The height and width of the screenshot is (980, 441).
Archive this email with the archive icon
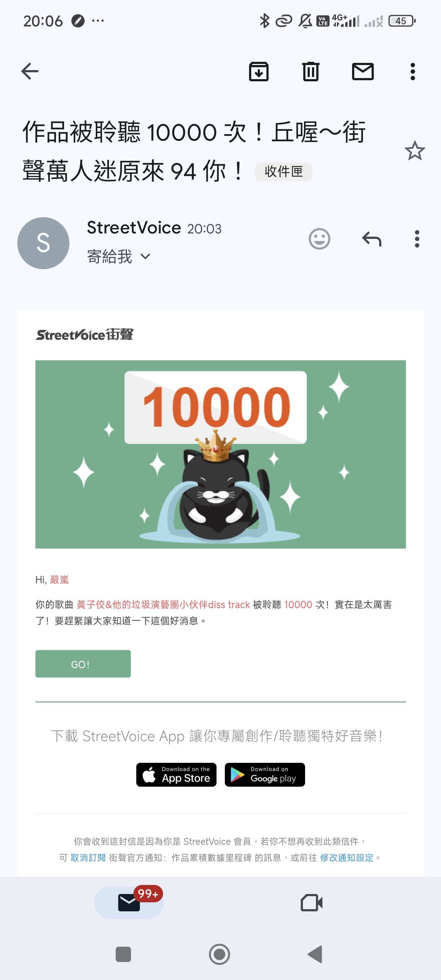point(259,72)
